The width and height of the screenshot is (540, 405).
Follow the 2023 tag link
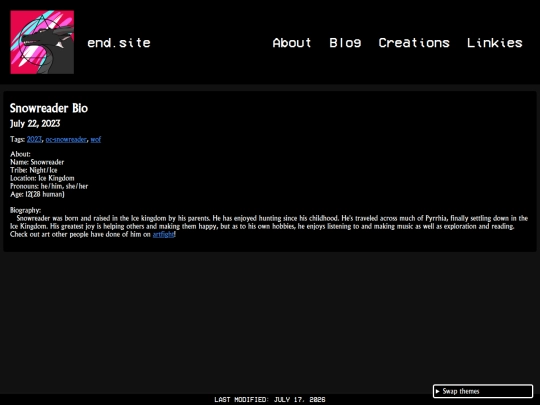[x=34, y=139]
